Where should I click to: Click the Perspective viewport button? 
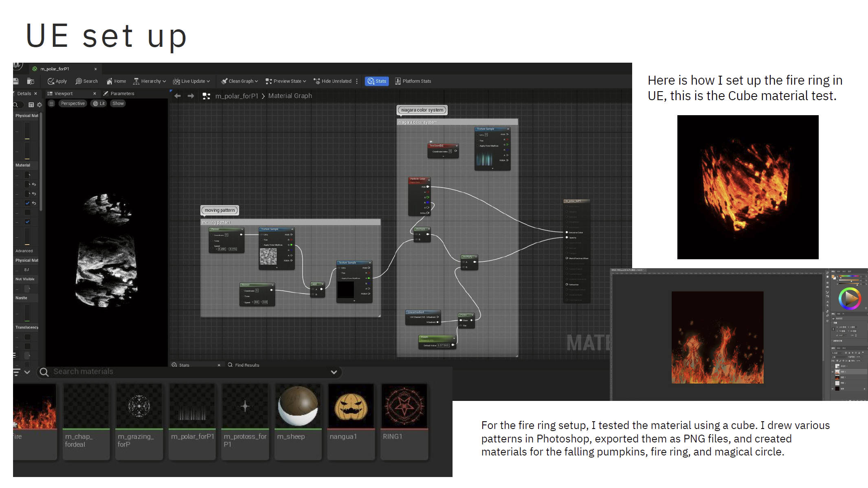(x=73, y=103)
